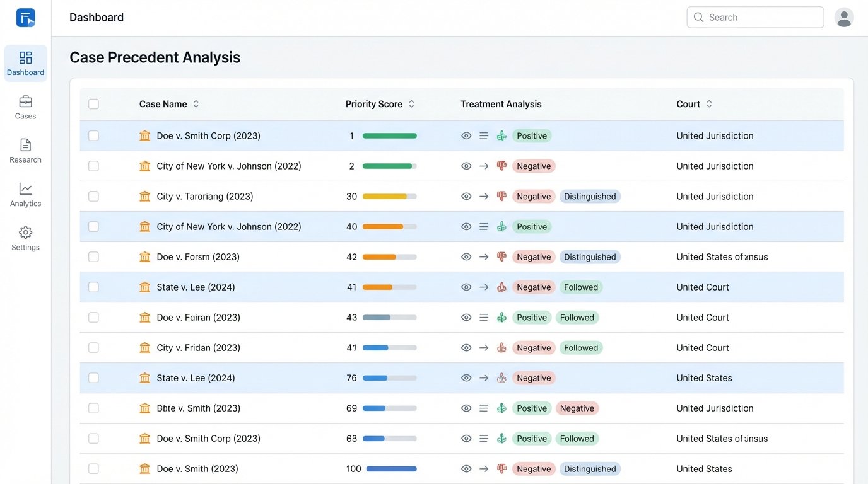The height and width of the screenshot is (484, 868).
Task: Sort the Case Name column
Action: tap(196, 103)
